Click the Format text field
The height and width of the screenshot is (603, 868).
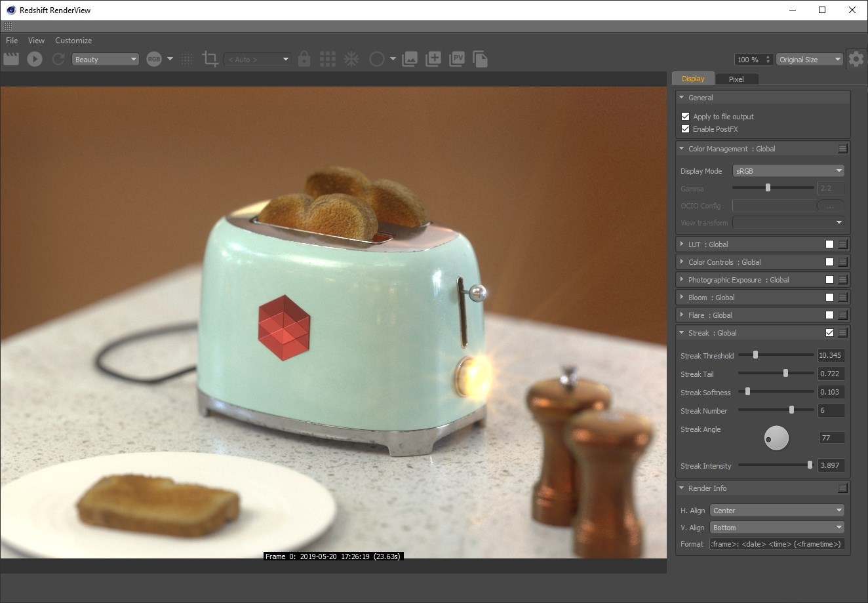(x=778, y=544)
